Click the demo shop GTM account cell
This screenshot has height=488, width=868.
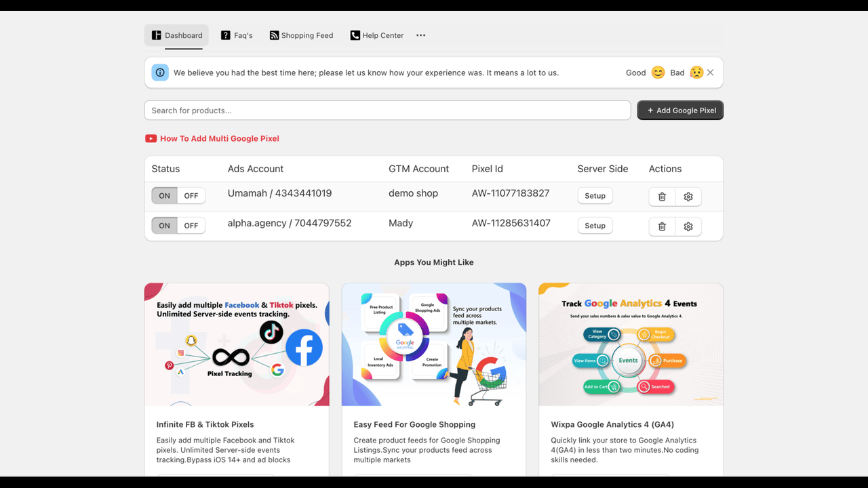[x=414, y=193]
